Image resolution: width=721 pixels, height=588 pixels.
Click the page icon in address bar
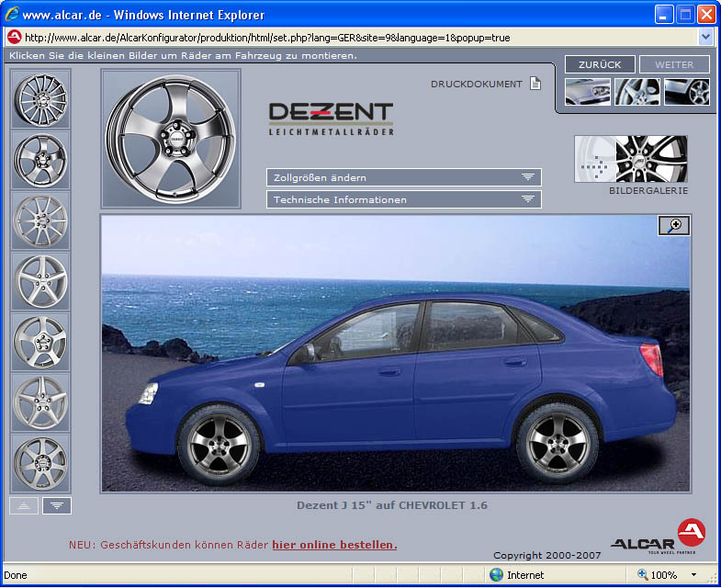point(14,38)
